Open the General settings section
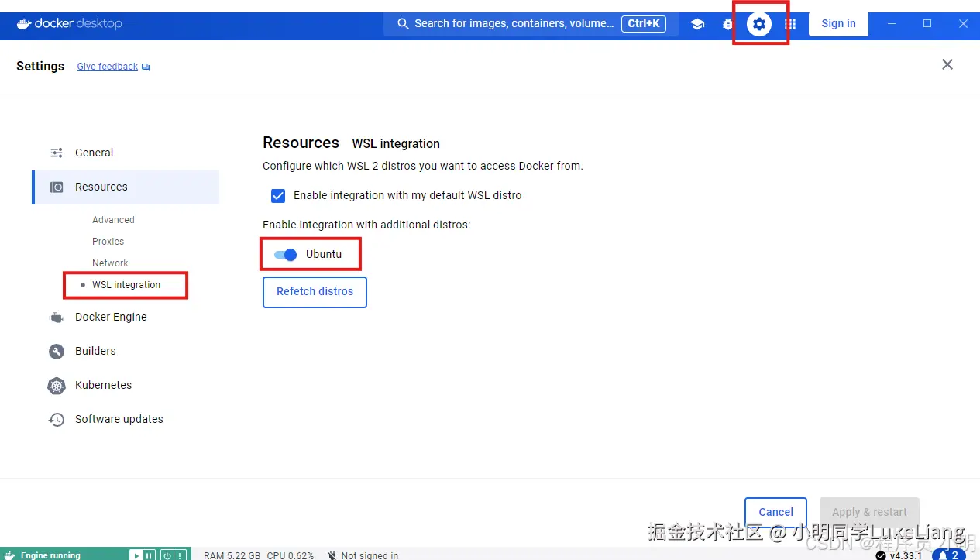This screenshot has width=980, height=560. pyautogui.click(x=126, y=153)
